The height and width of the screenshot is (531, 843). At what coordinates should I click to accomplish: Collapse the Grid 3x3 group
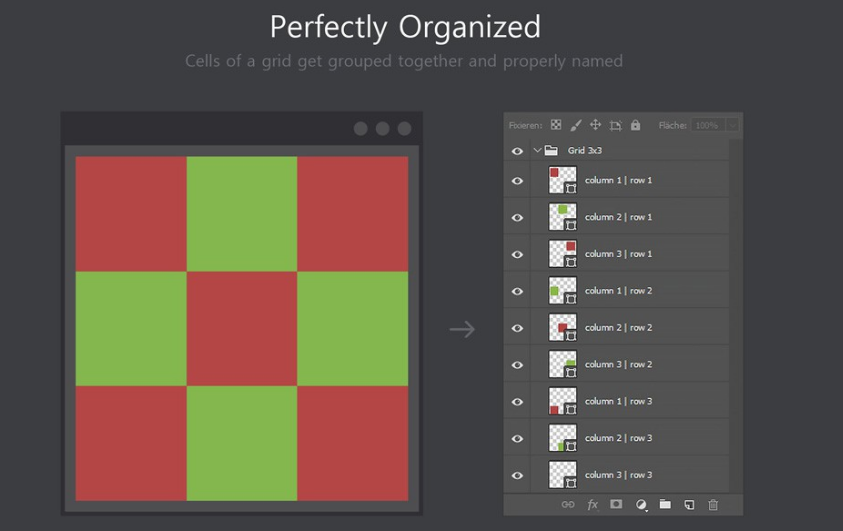click(537, 151)
